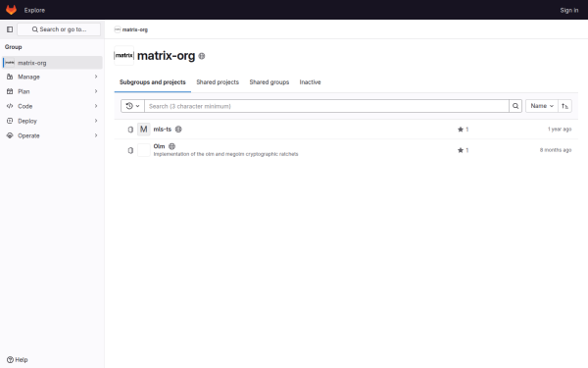Viewport: 588px width, 368px height.
Task: Click the Plan calendar icon
Action: coord(10,91)
